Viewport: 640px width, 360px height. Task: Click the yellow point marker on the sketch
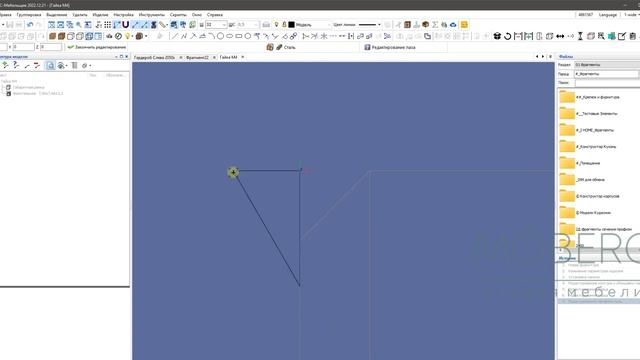coord(233,172)
